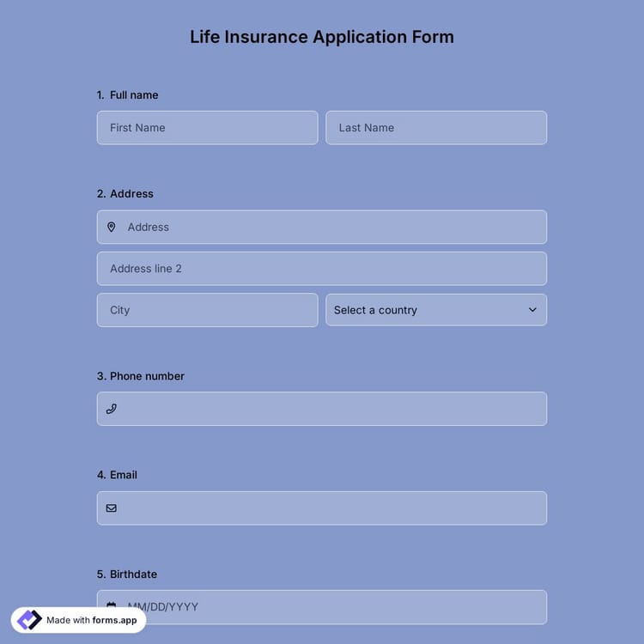
Task: Click into the City field
Action: point(207,310)
